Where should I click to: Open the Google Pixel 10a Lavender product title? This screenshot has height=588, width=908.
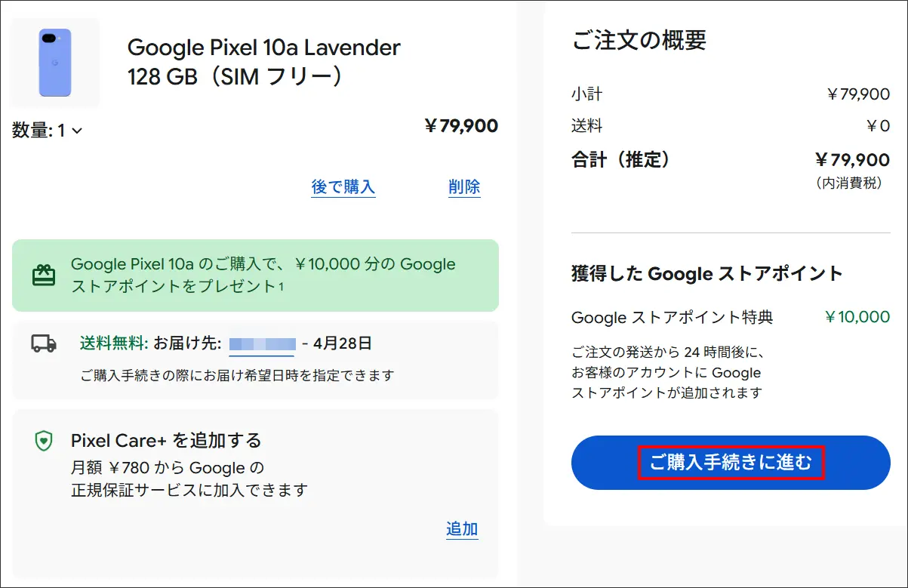[x=263, y=62]
